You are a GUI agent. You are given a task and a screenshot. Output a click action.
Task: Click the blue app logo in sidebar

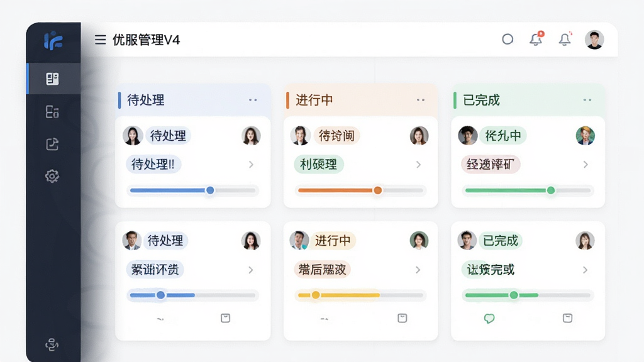pos(53,41)
